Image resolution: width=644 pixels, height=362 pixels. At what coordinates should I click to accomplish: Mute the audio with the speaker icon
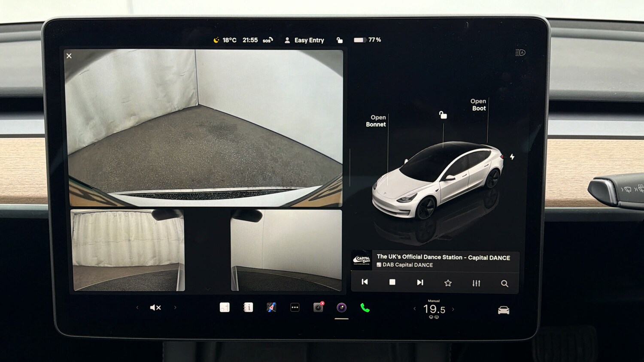155,308
